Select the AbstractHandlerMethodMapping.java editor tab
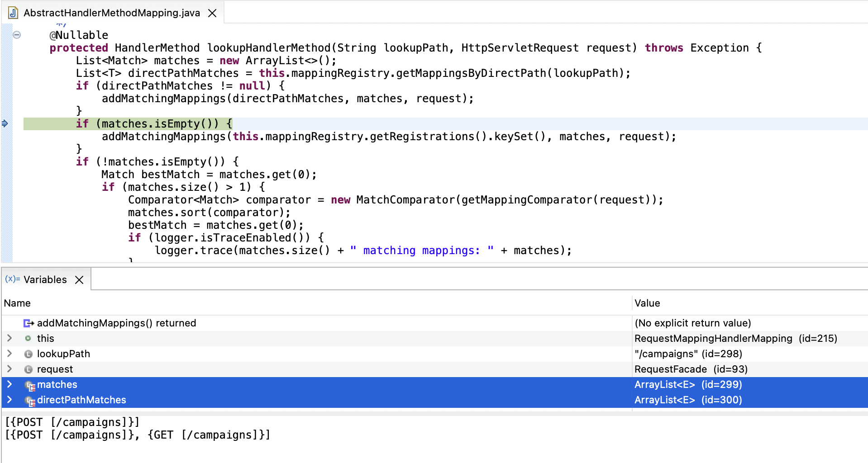The height and width of the screenshot is (463, 868). (111, 13)
